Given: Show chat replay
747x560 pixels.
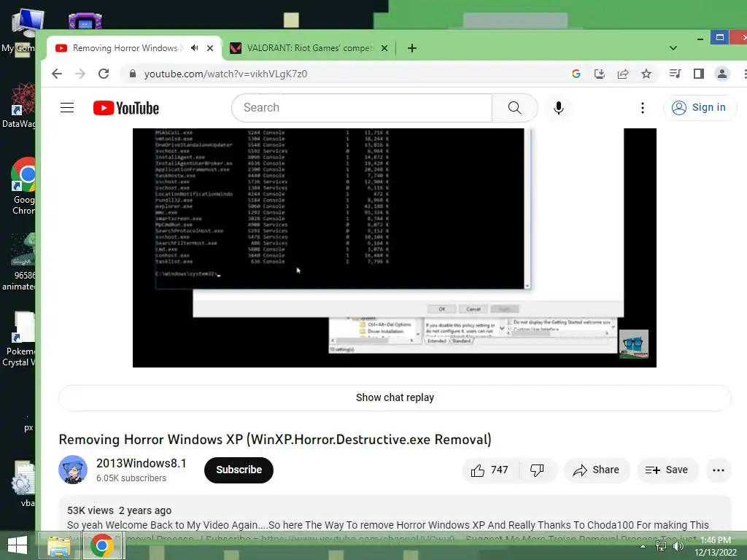Looking at the screenshot, I should 395,397.
